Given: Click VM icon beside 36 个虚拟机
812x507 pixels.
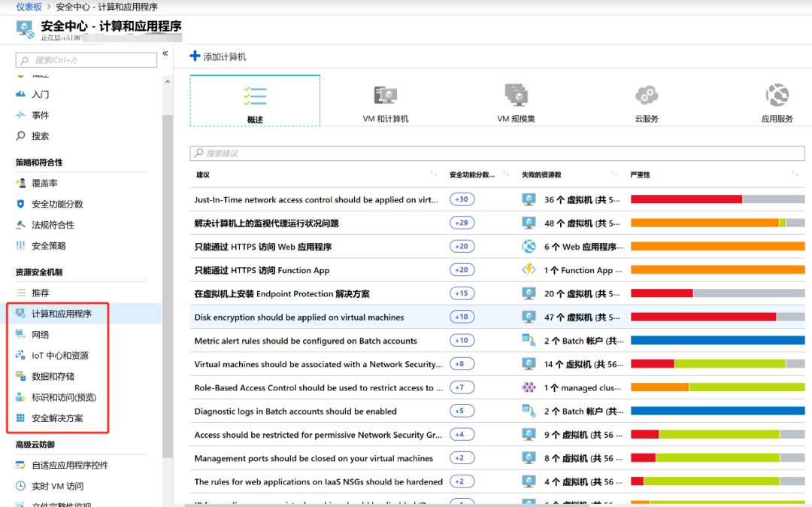Looking at the screenshot, I should 529,199.
